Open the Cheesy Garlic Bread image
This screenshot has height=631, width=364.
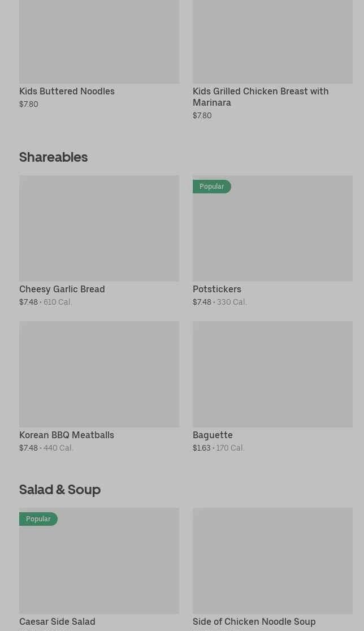pos(99,228)
